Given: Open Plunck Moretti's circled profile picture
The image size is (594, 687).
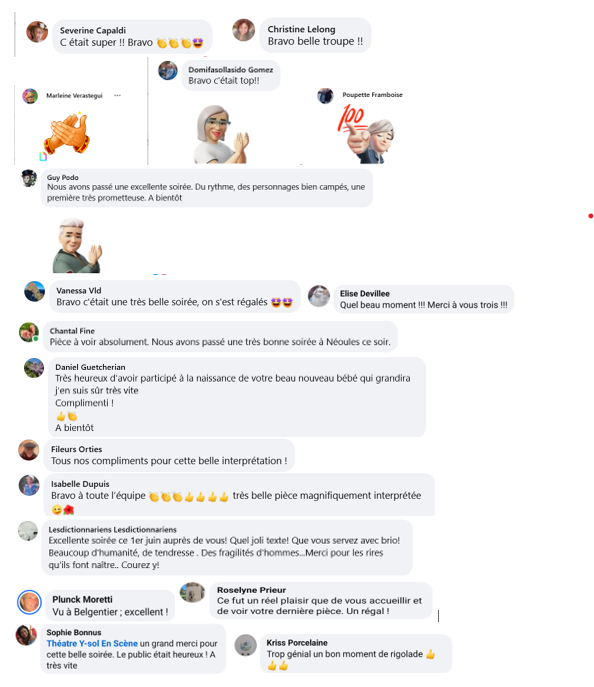Looking at the screenshot, I should coord(29,602).
